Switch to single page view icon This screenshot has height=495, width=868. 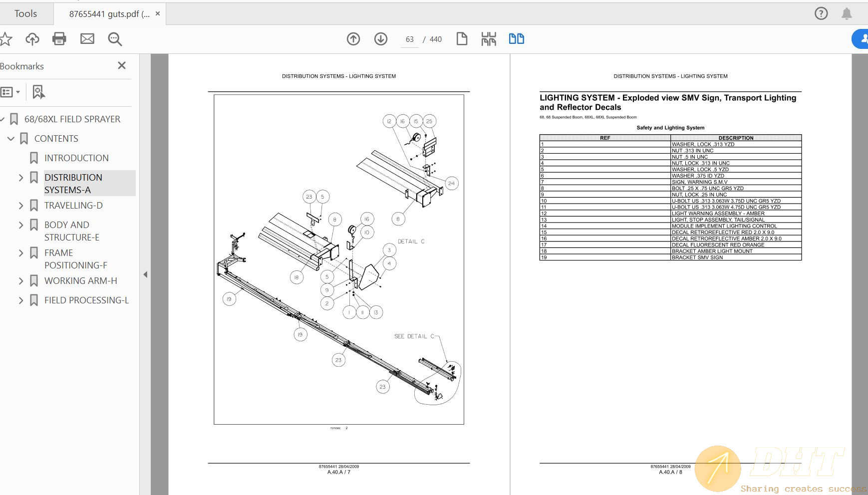pos(462,39)
